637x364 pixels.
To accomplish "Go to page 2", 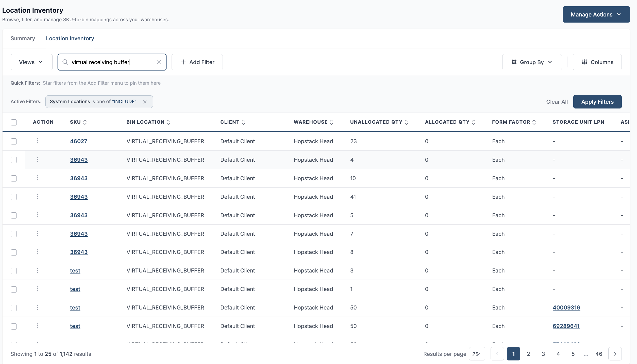I will point(528,354).
